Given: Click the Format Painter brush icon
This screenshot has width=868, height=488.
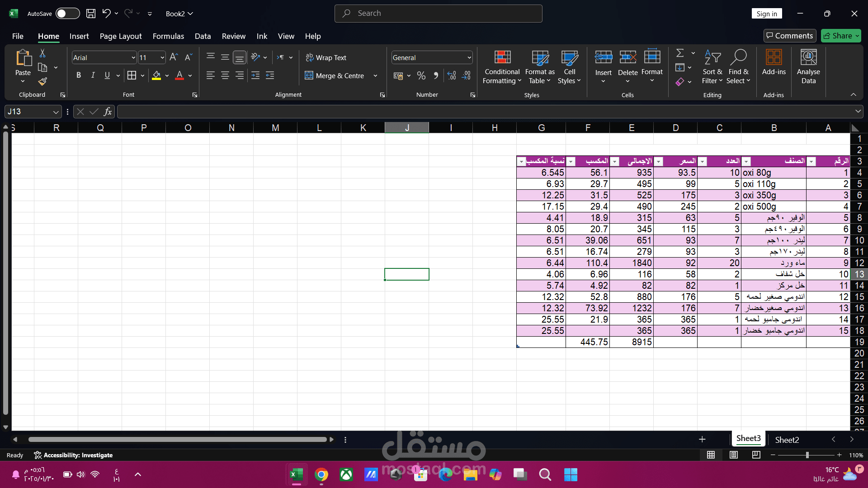Looking at the screenshot, I should coord(42,82).
